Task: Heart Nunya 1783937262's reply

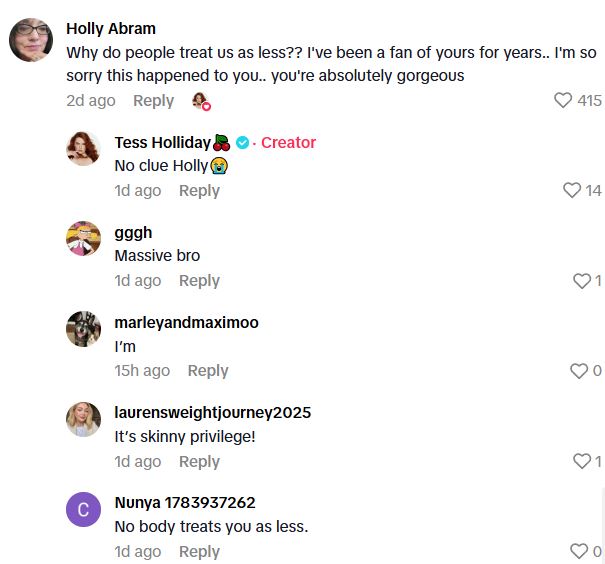Action: (579, 551)
